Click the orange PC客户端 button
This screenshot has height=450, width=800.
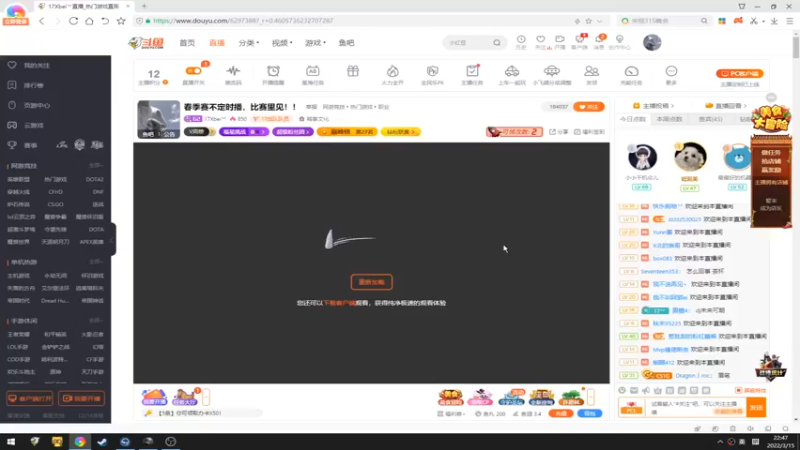739,73
